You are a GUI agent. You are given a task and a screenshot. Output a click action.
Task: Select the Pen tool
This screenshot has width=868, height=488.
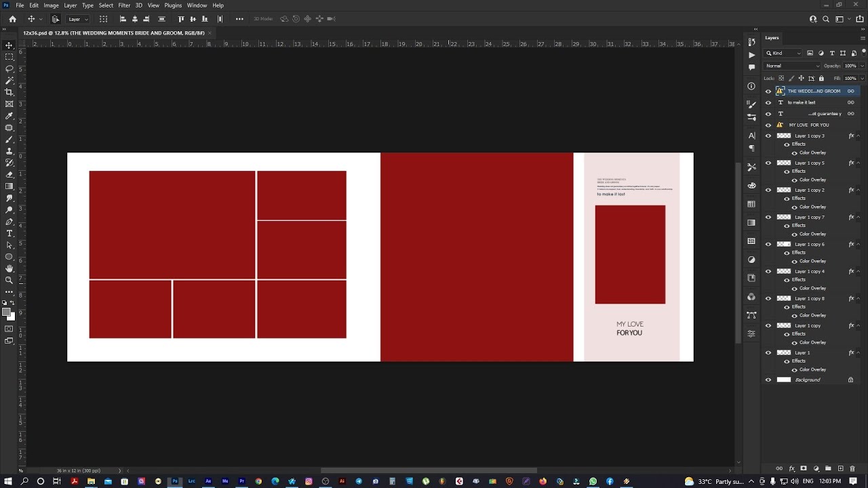click(x=9, y=222)
